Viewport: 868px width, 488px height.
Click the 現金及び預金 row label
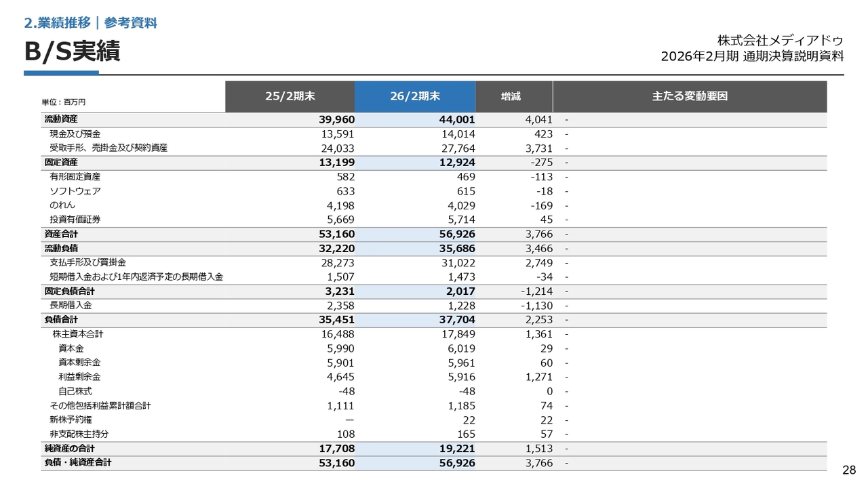point(75,134)
